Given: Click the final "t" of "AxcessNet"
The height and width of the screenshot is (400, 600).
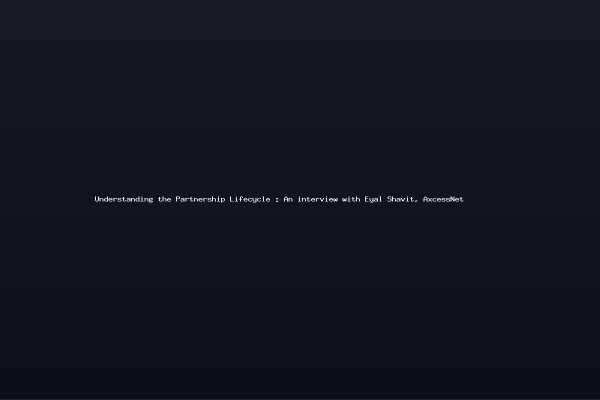Looking at the screenshot, I should pos(461,199).
